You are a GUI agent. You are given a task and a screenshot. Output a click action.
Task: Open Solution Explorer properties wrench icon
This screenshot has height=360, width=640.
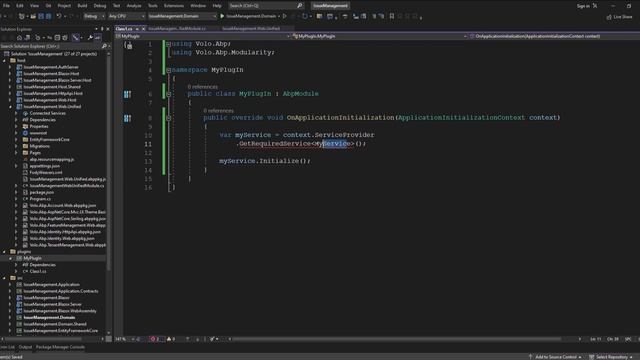click(90, 38)
